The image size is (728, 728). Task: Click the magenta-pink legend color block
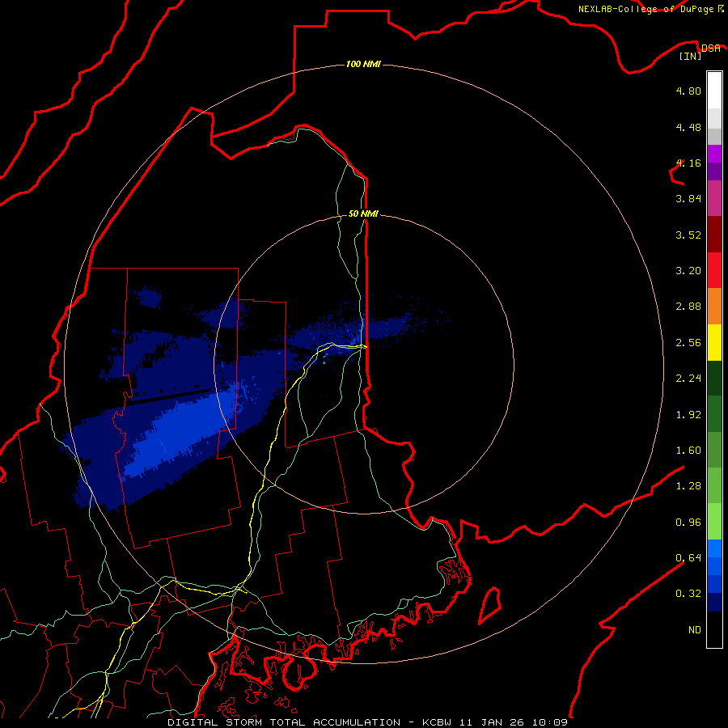click(x=714, y=198)
